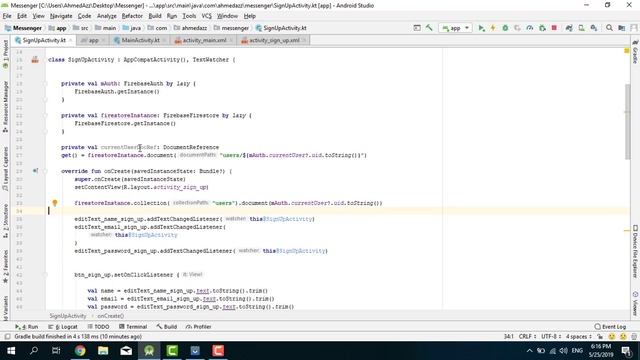640x360 pixels.
Task: Change CRLF line separator in status bar
Action: [x=527, y=337]
